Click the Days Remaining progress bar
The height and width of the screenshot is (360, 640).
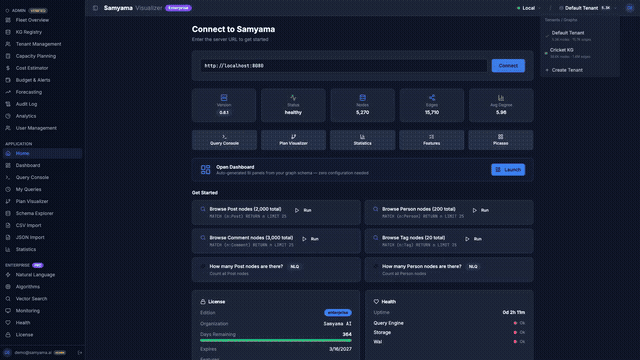coord(276,340)
